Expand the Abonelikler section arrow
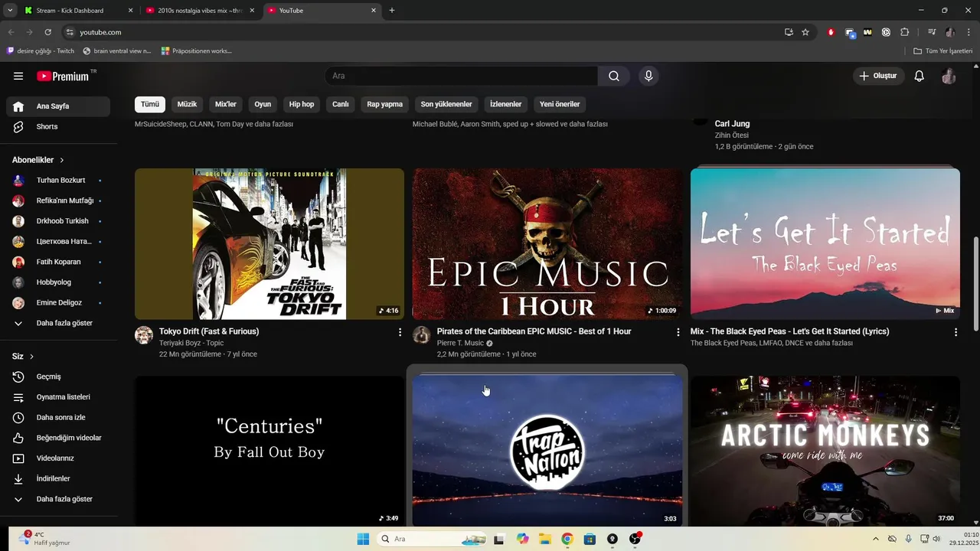The height and width of the screenshot is (551, 980). (x=62, y=160)
